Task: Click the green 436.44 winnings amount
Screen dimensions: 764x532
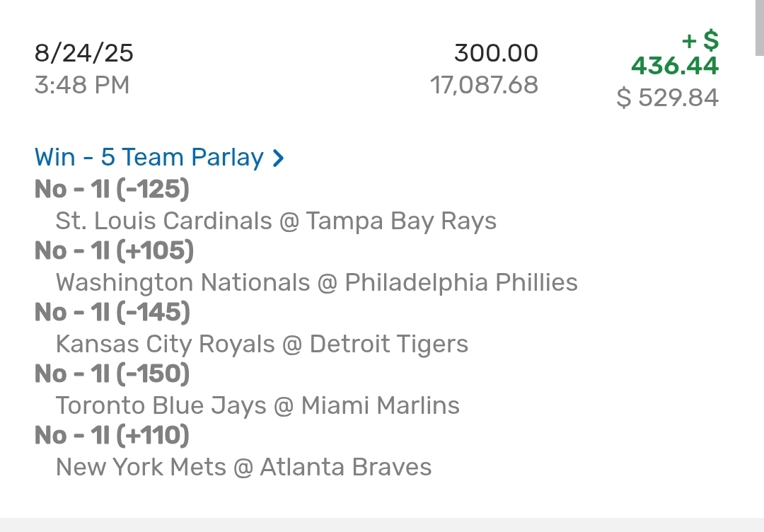Action: click(674, 66)
